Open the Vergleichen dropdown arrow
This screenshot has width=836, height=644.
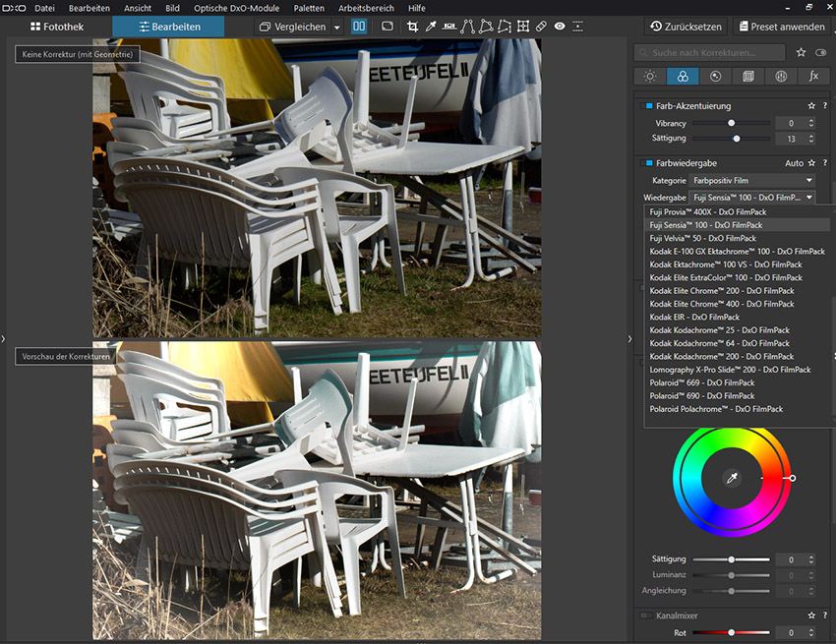click(x=337, y=28)
